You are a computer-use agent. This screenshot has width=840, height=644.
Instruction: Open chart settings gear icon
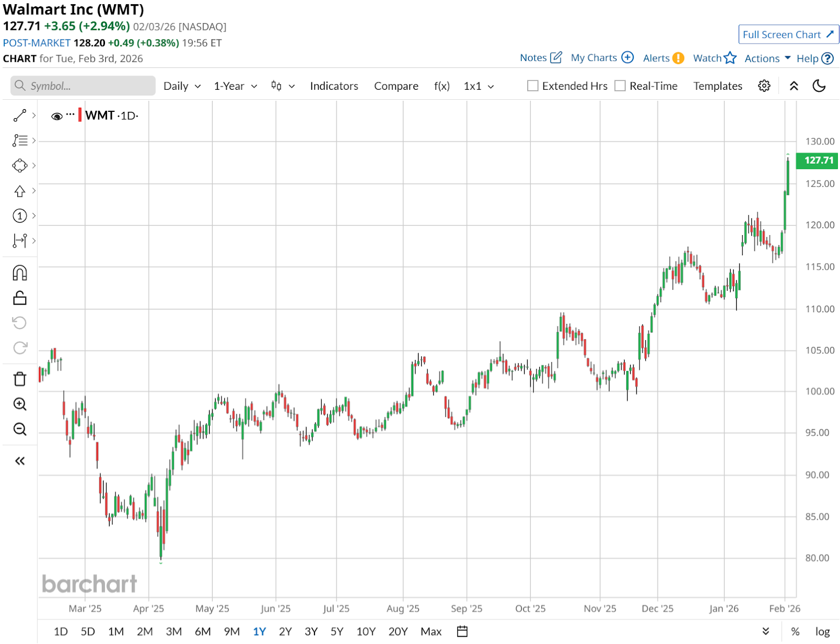click(764, 86)
